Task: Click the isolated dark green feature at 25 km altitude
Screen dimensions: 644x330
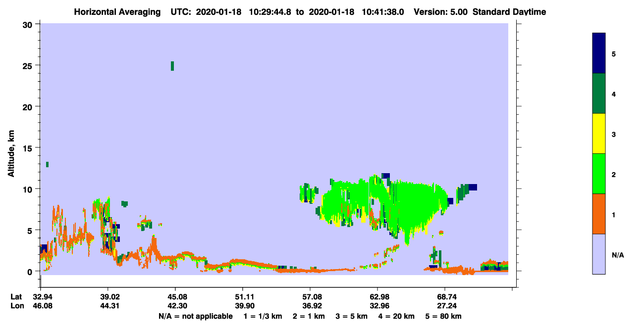Action: click(x=172, y=66)
